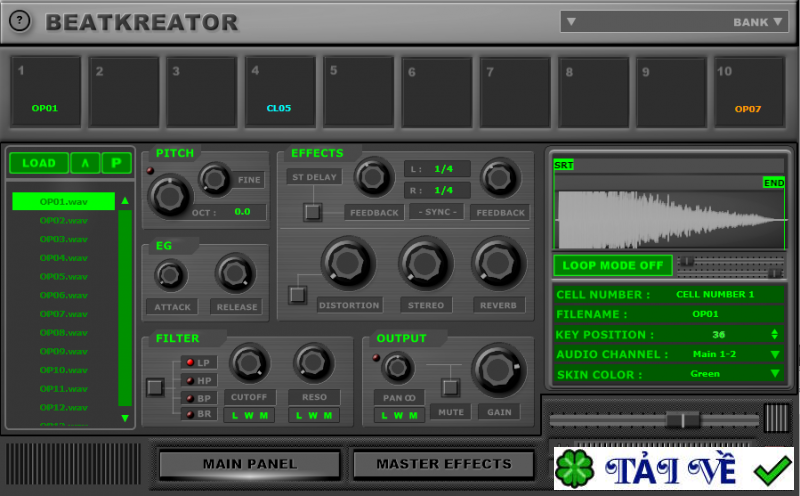This screenshot has height=496, width=800.
Task: Switch to the MAIN PANEL tab
Action: 249,464
